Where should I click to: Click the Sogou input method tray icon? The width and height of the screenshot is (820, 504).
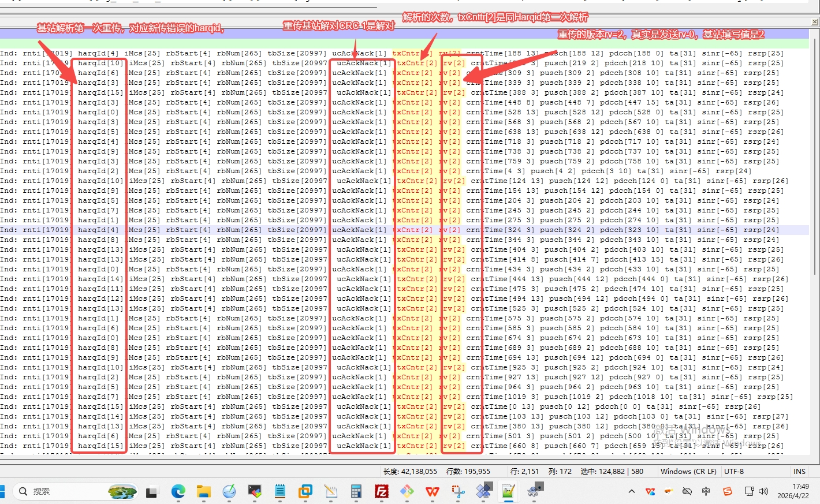[727, 491]
